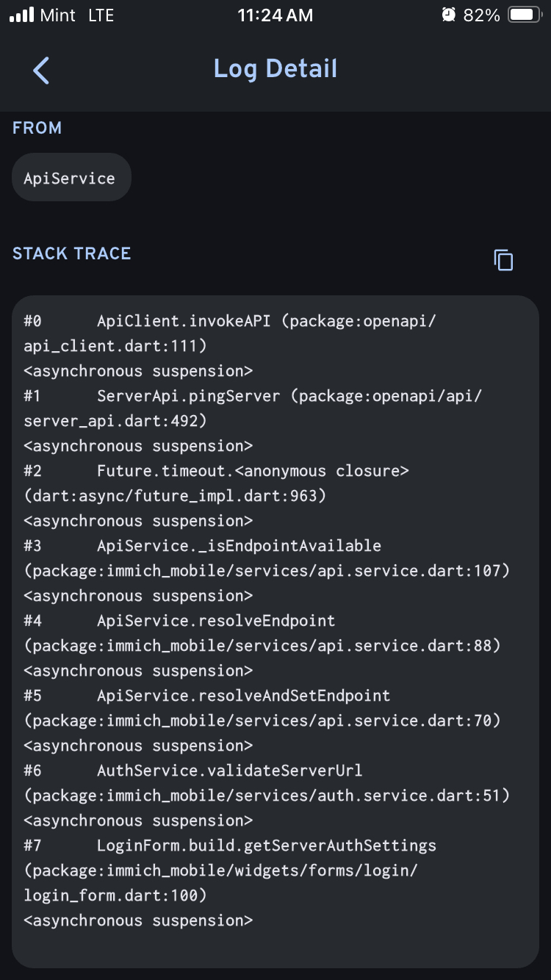Select the #4 ApiService.resolveEndpoint line
The image size is (551, 980).
point(216,621)
